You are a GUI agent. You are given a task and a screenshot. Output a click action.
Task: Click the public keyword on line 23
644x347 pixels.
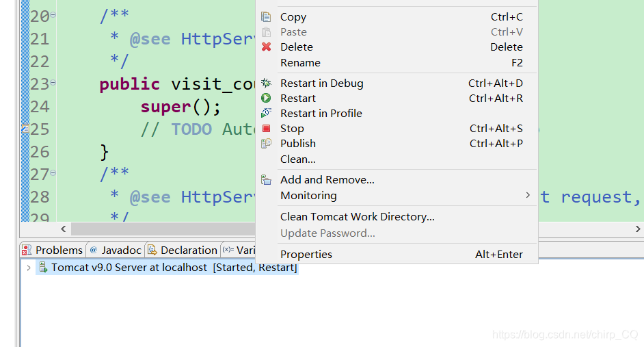pos(129,85)
